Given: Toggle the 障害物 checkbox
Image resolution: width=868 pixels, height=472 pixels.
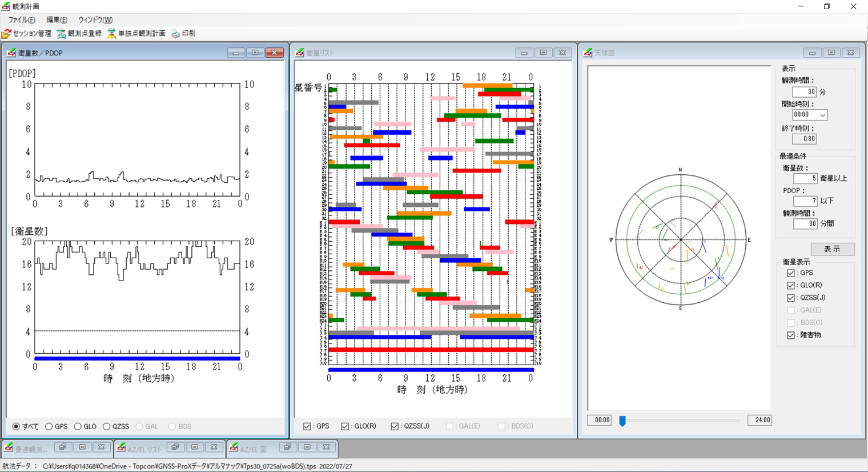Looking at the screenshot, I should pyautogui.click(x=791, y=335).
